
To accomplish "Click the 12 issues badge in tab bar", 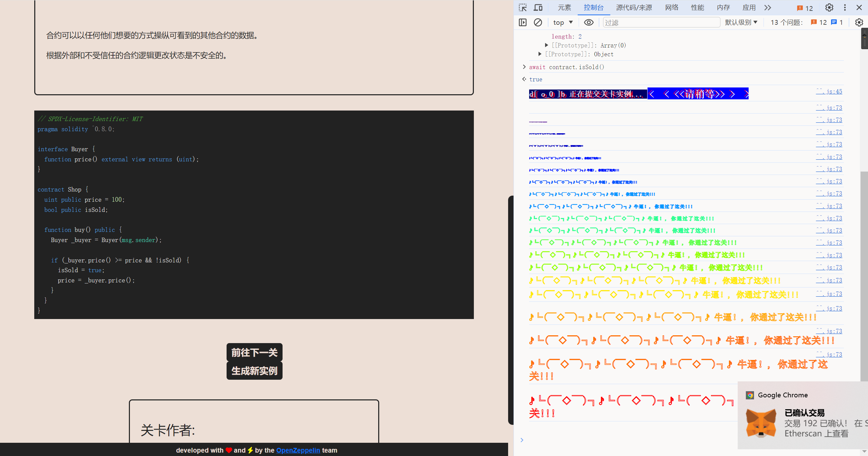I will 805,8.
